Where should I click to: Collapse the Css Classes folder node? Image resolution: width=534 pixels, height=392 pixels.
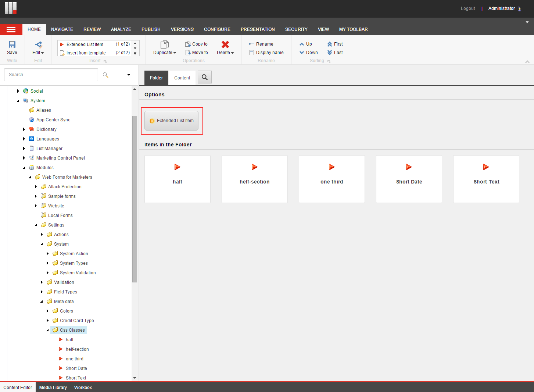pos(48,330)
